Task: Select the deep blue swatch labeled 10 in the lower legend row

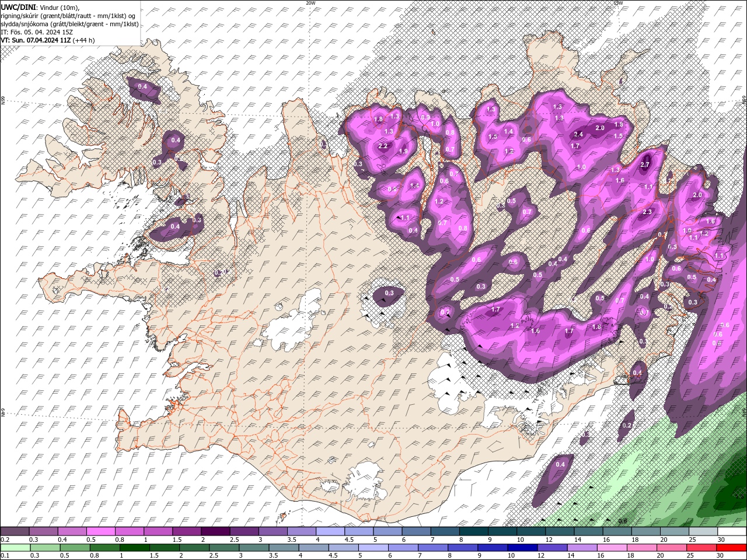Action: click(522, 548)
